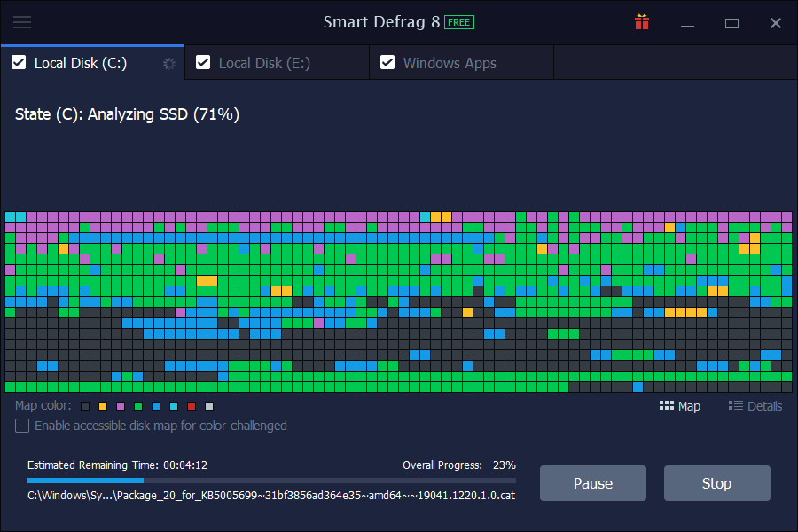Click the Details list icon

[735, 406]
